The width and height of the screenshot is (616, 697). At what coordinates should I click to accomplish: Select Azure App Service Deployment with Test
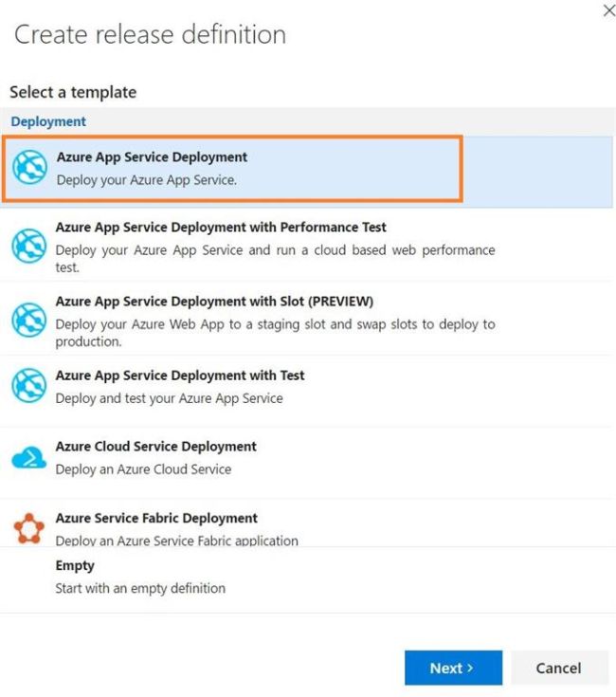(180, 376)
